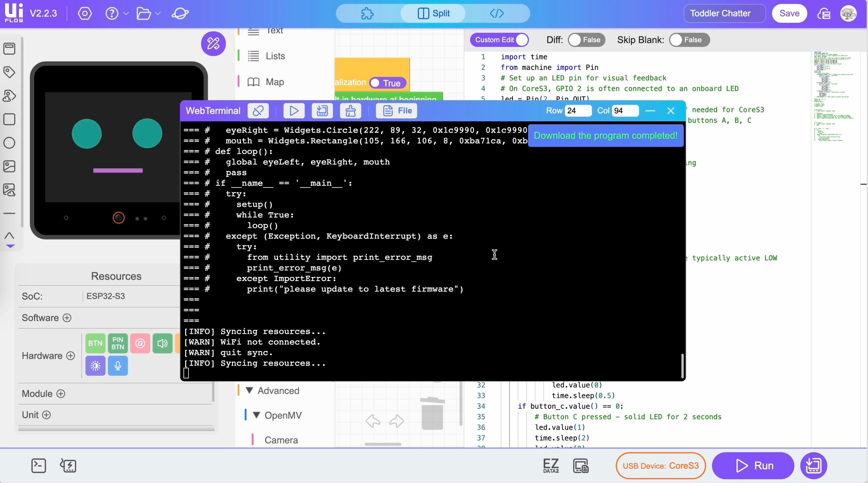Collapse the Advanced category
Screen dimensions: 868x483
249,390
